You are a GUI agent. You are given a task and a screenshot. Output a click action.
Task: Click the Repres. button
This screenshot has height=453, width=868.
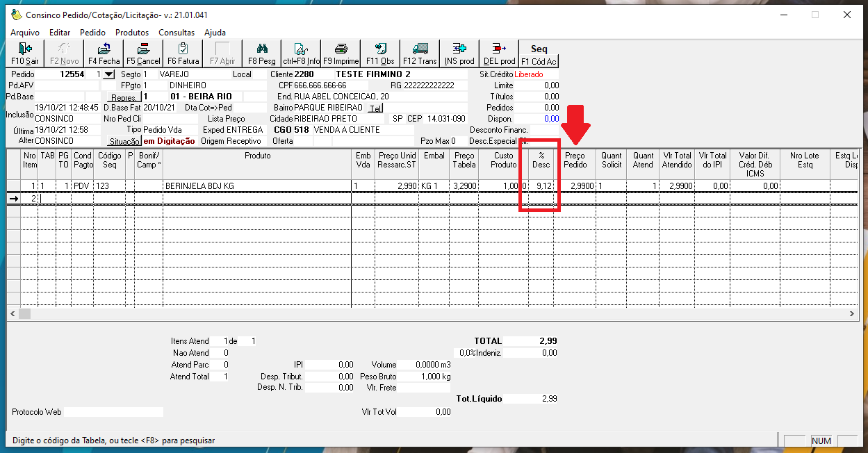(123, 97)
